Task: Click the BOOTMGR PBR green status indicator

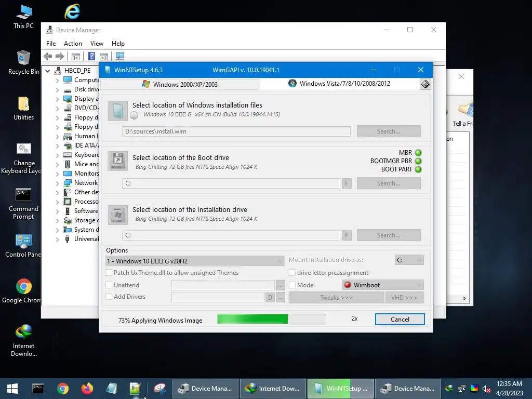Action: (418, 161)
